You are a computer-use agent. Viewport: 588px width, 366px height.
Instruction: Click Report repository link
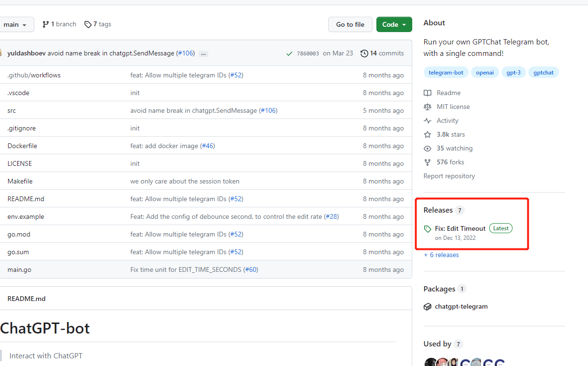449,176
